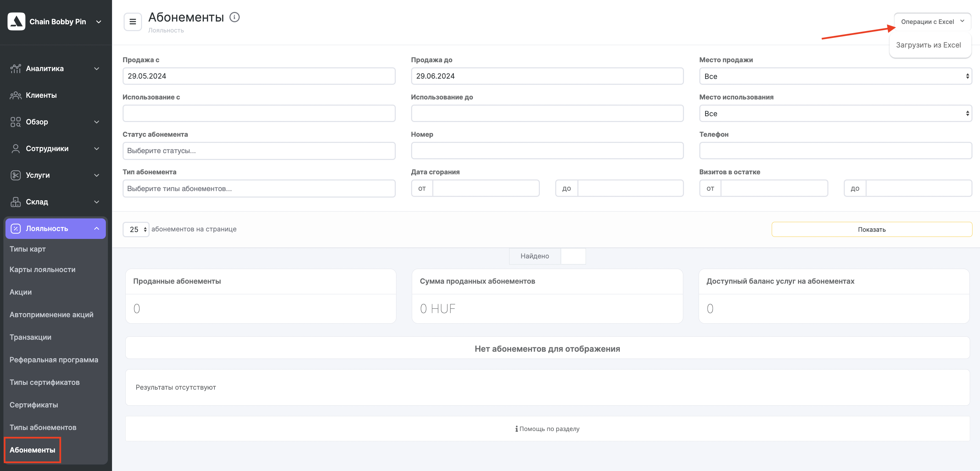
Task: Click the Лояльность percent icon
Action: click(x=15, y=228)
